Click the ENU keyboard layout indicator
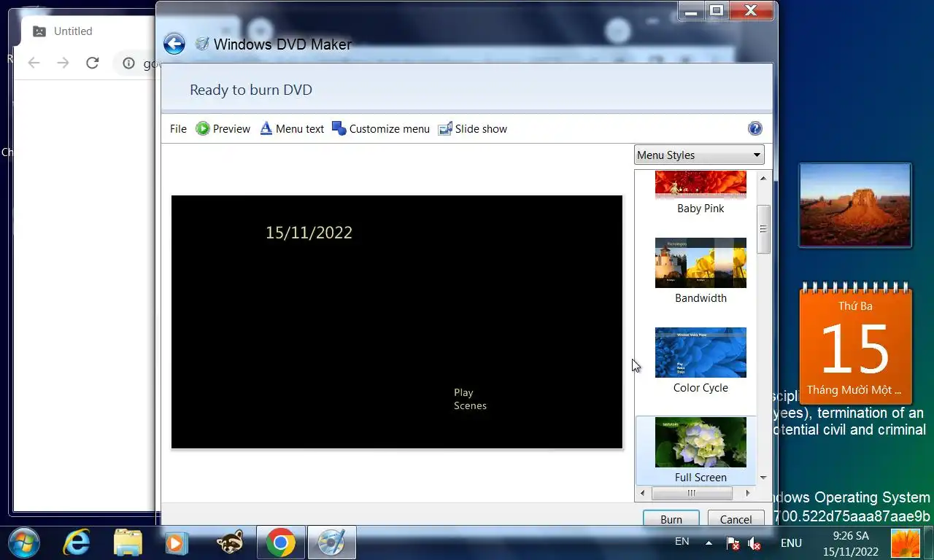Screen dimensions: 934x560 tap(791, 542)
